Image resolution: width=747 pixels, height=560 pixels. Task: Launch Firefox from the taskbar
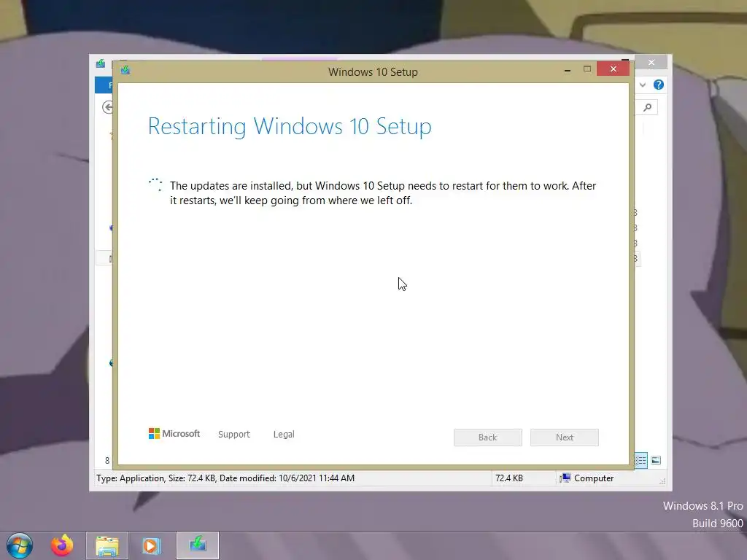point(62,545)
